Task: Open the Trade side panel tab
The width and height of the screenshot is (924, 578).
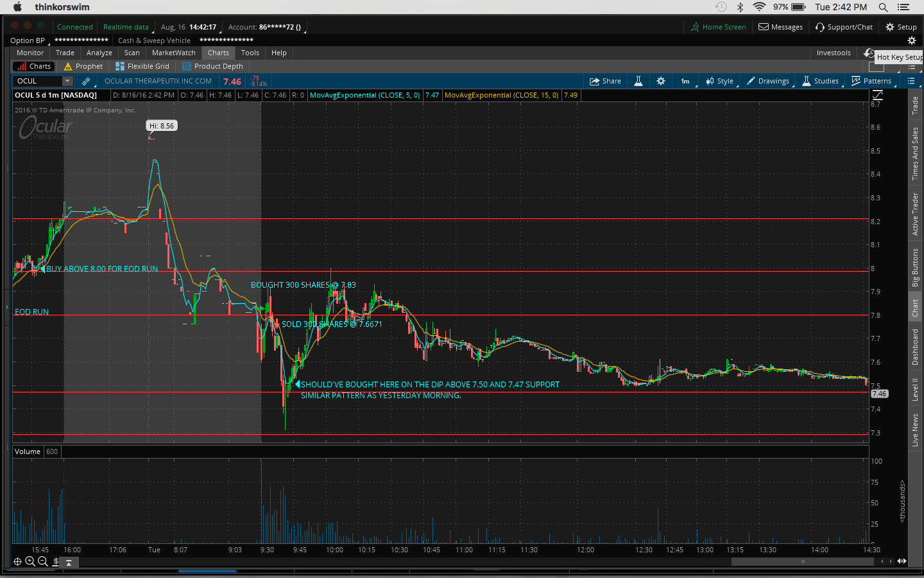Action: click(x=915, y=105)
